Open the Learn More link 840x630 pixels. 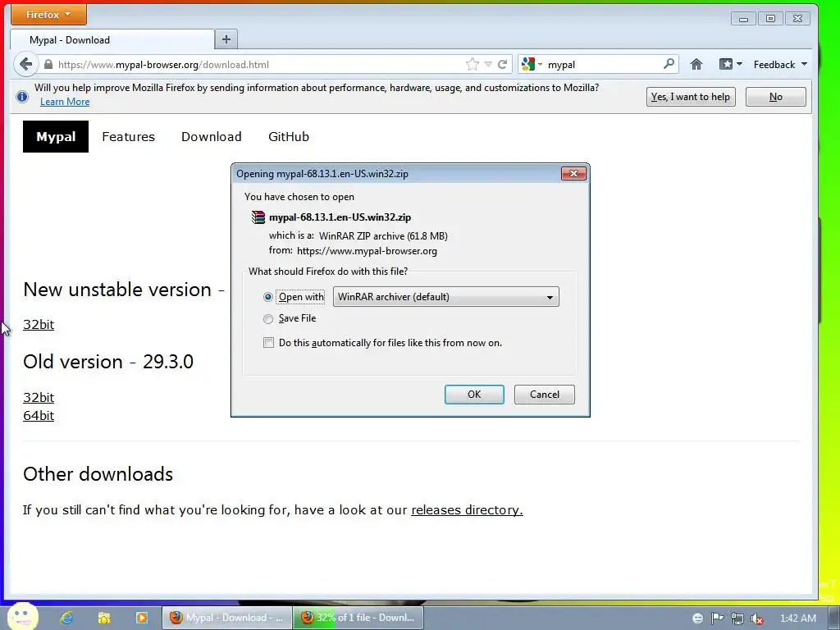coord(65,102)
